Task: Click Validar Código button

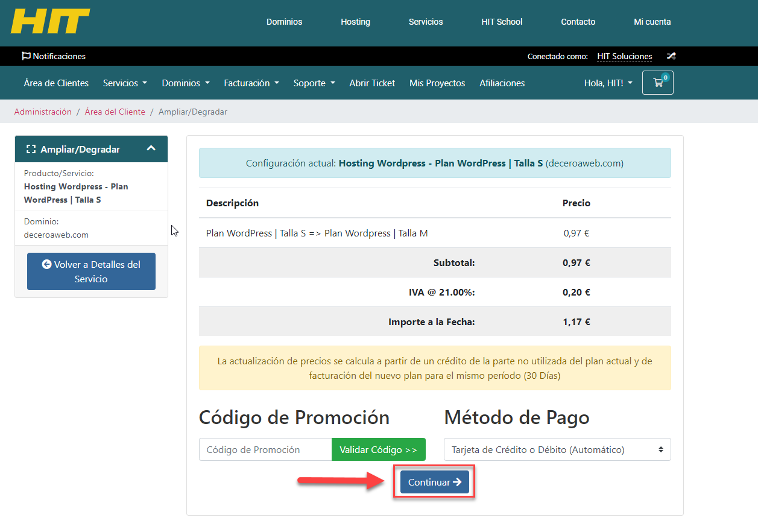Action: tap(378, 449)
